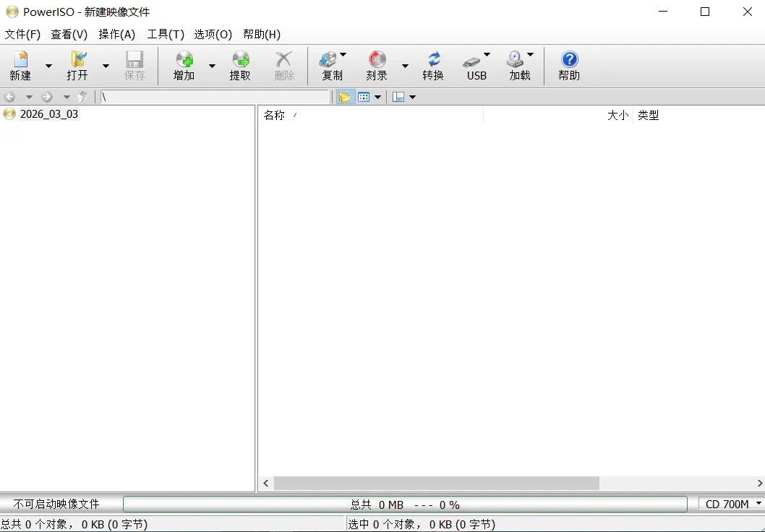
Task: Open the 选项(O) menu
Action: (x=213, y=34)
